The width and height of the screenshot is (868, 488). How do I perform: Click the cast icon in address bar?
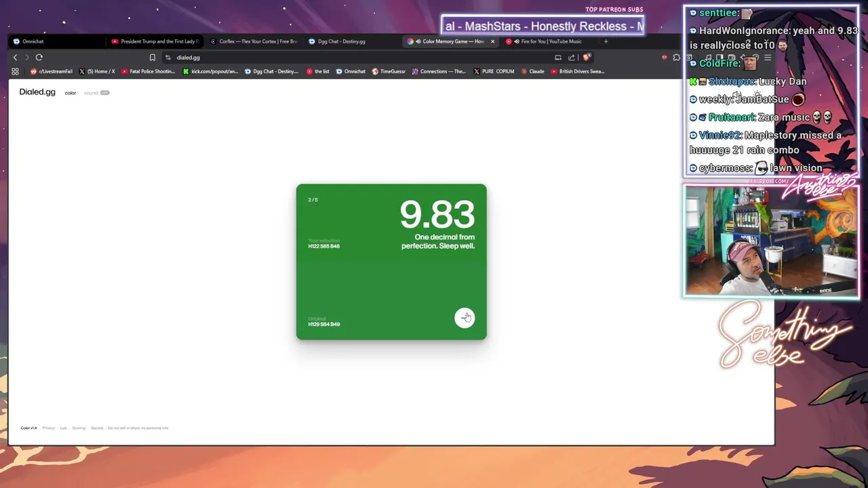558,58
